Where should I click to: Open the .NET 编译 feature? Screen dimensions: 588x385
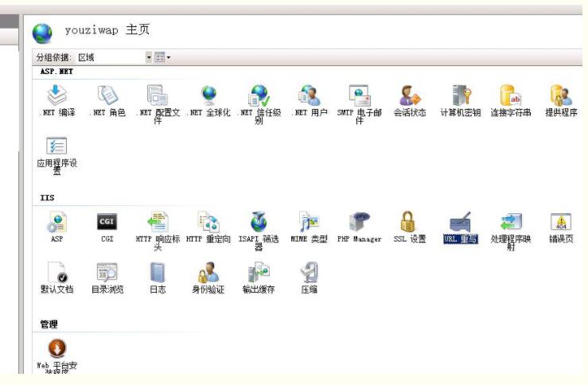(57, 100)
